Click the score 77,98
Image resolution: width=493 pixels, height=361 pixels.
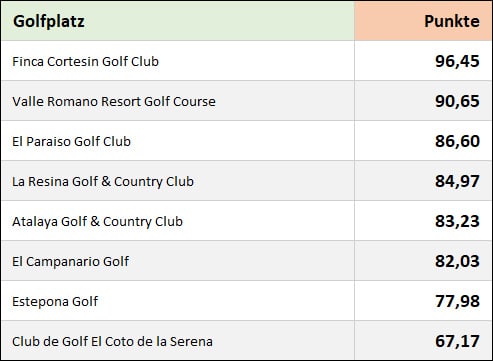tap(457, 301)
